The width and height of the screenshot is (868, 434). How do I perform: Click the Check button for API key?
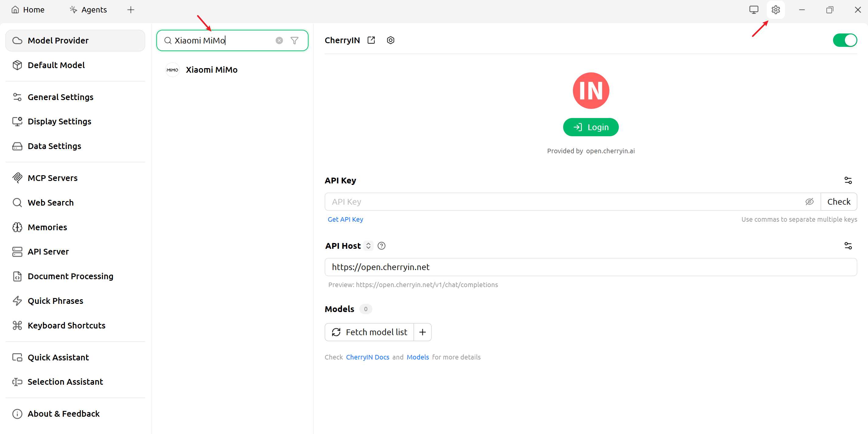coord(839,202)
